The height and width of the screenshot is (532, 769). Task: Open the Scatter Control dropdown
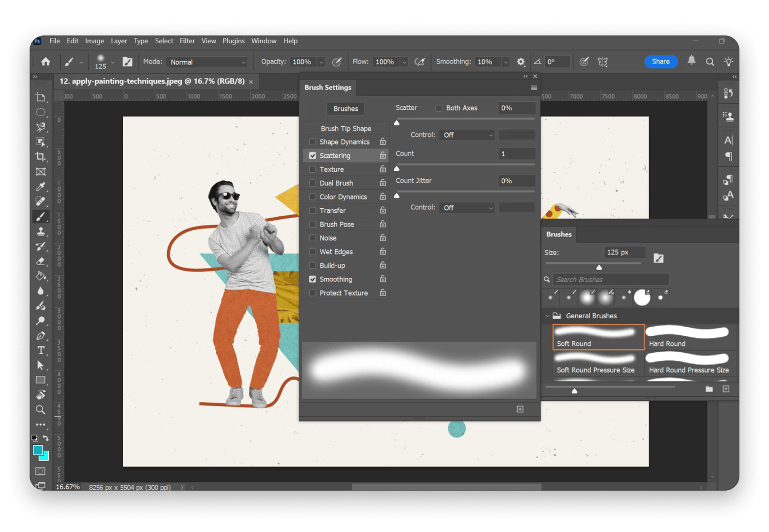(x=466, y=134)
